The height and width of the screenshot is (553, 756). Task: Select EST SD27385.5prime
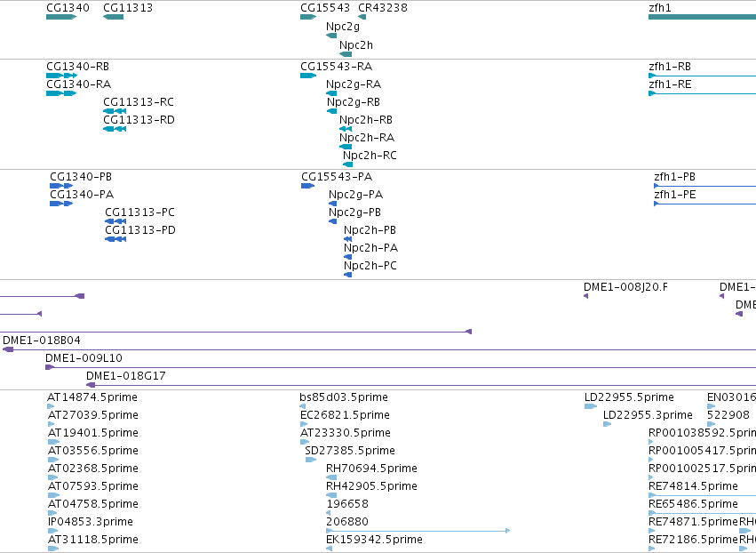[x=350, y=451]
